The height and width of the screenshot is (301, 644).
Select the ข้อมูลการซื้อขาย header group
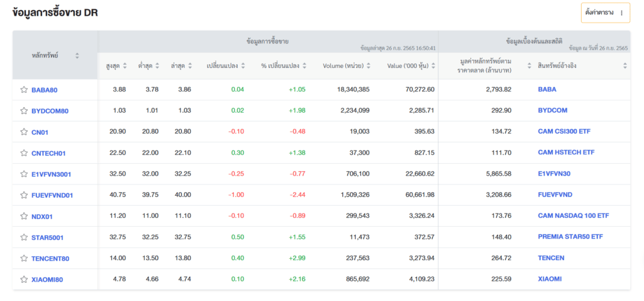click(267, 42)
